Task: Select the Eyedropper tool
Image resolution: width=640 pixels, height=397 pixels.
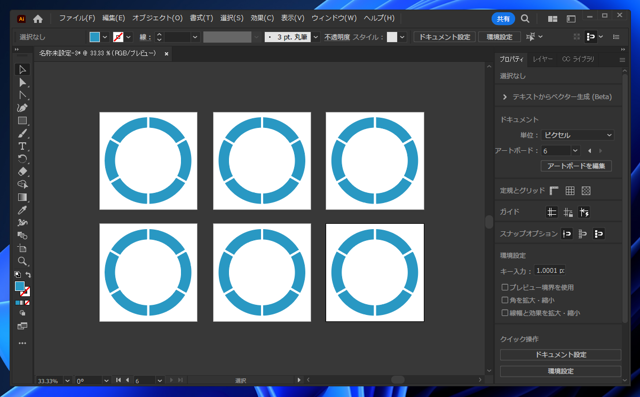Action: [22, 210]
